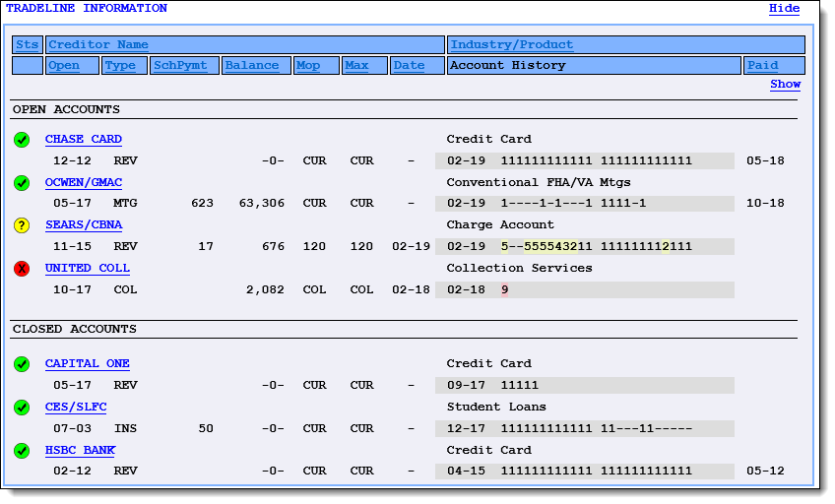Click the CLOSED ACCOUNTS section heading

[75, 330]
